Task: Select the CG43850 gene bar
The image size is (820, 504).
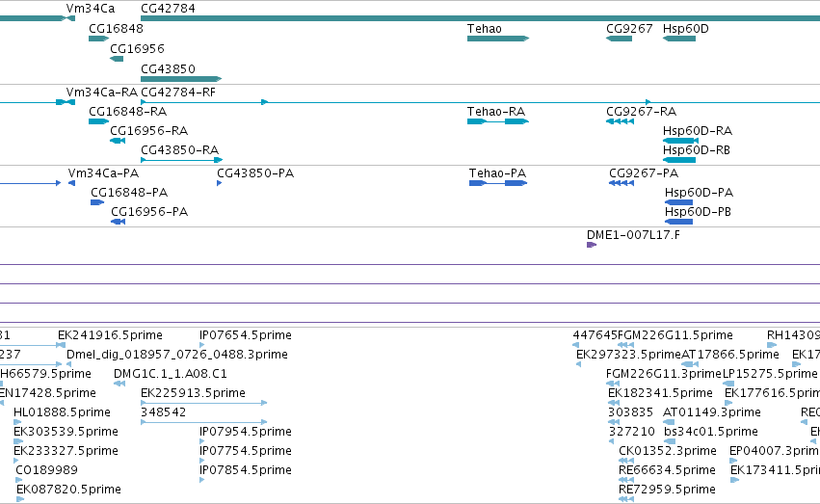Action: (x=181, y=79)
